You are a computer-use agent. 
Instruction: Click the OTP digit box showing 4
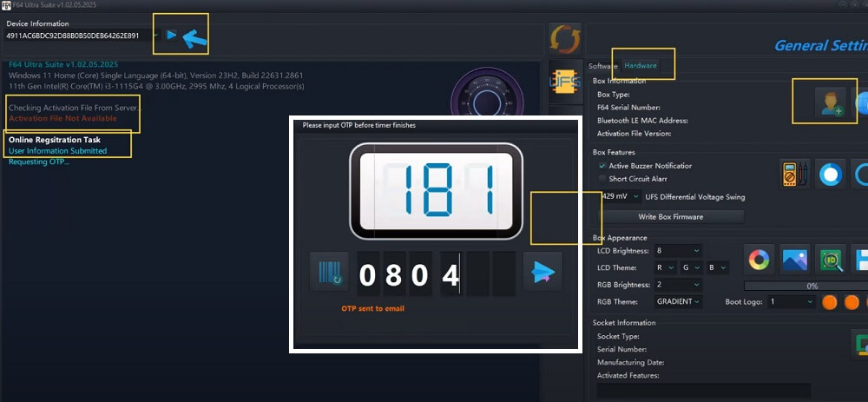[x=451, y=273]
